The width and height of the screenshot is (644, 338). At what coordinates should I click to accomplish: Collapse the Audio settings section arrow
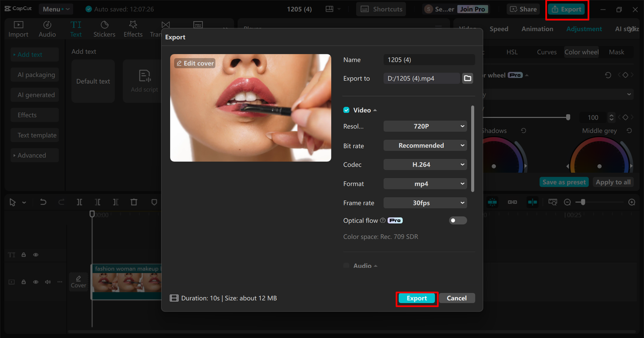(x=376, y=266)
